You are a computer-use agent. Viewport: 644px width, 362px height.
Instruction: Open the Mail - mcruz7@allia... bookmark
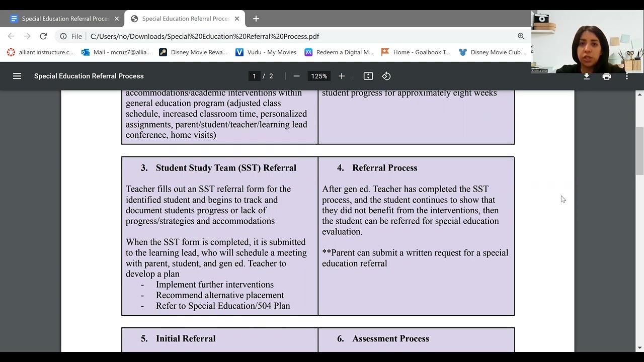tap(116, 52)
